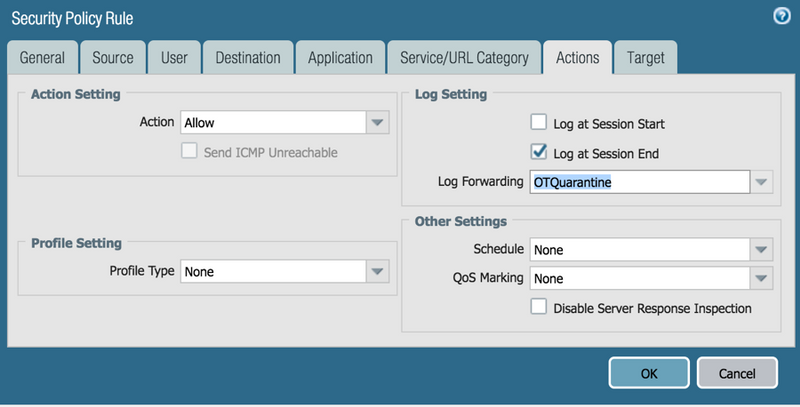Image resolution: width=800 pixels, height=407 pixels.
Task: Open the Action dropdown arrow
Action: coord(377,123)
